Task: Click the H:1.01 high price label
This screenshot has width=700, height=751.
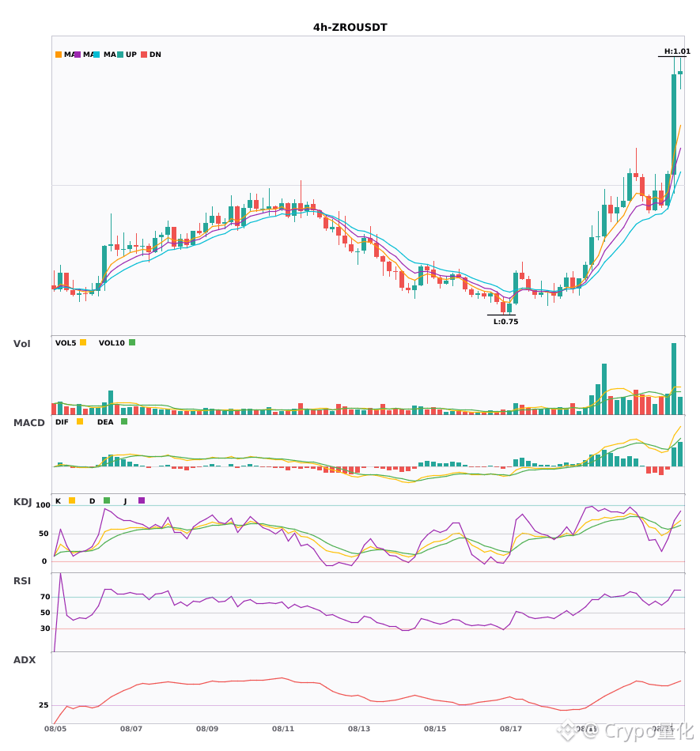Action: click(677, 51)
